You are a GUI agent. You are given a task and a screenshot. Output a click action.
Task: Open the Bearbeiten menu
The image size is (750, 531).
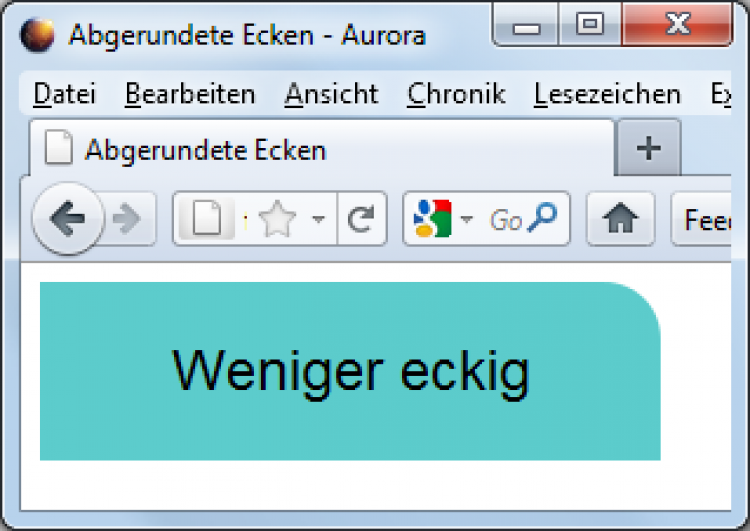coord(190,95)
